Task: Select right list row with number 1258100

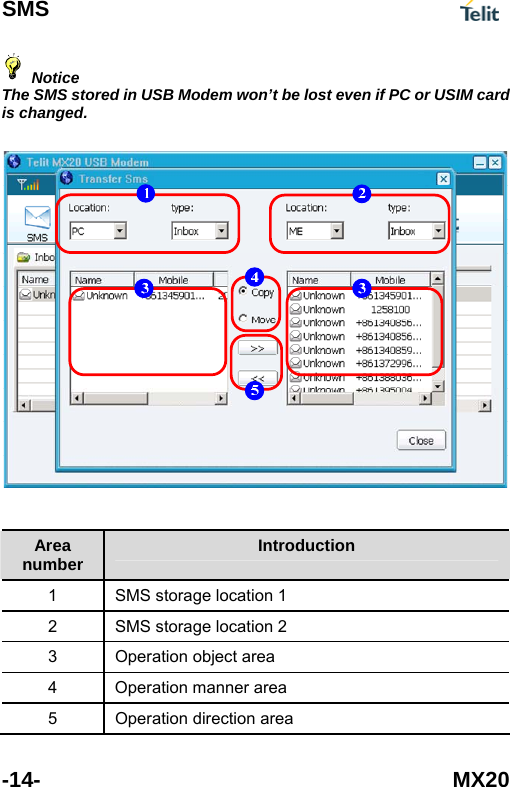Action: pos(359,309)
